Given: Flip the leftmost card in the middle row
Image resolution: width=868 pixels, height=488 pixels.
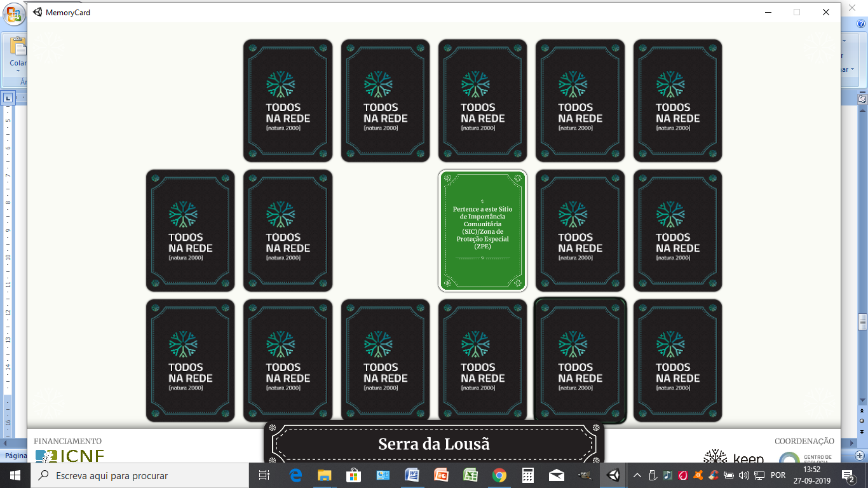Looking at the screenshot, I should pos(190,231).
